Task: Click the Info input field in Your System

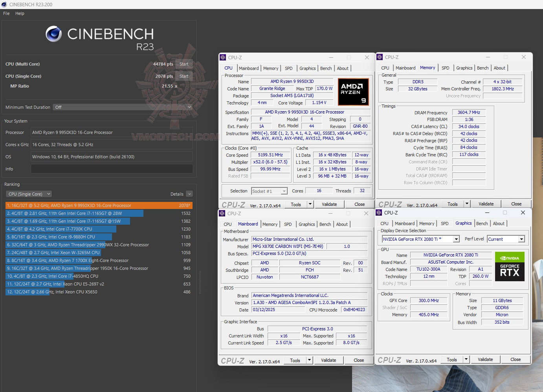Action: [112, 169]
